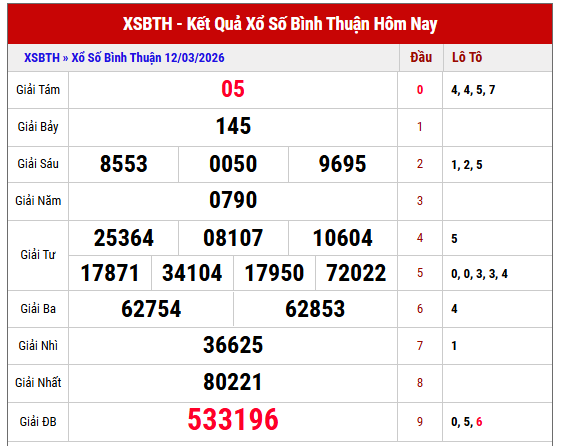
Task: Open Xổ Số Bình Thuận 12/03/2026 link
Action: 148,58
